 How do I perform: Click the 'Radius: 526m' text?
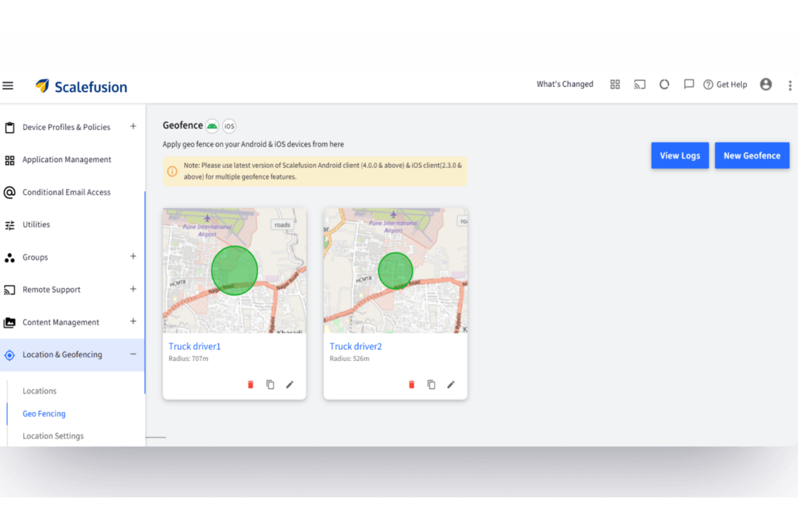tap(349, 359)
